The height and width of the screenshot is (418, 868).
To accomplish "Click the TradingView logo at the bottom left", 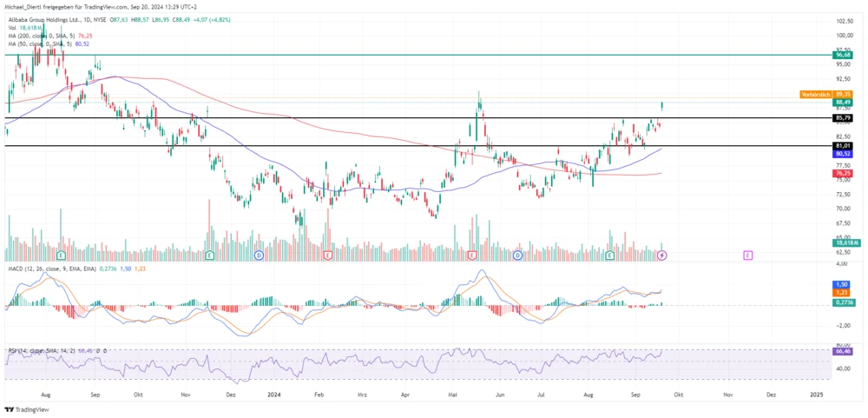I will [x=26, y=409].
